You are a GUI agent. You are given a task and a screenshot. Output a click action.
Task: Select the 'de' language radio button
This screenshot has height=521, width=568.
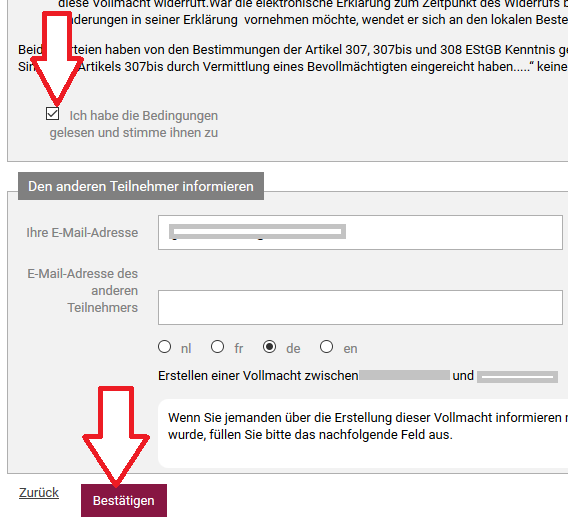click(270, 347)
